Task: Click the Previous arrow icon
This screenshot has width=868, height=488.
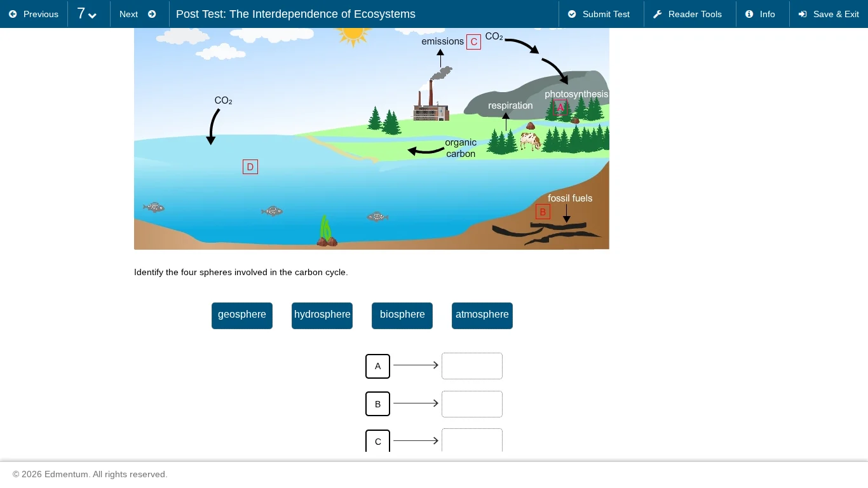Action: [13, 14]
